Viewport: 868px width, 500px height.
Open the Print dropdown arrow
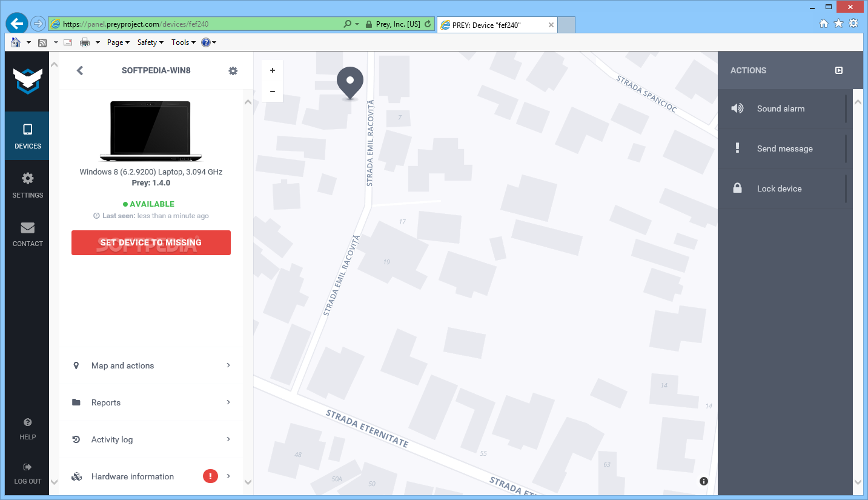tap(98, 42)
